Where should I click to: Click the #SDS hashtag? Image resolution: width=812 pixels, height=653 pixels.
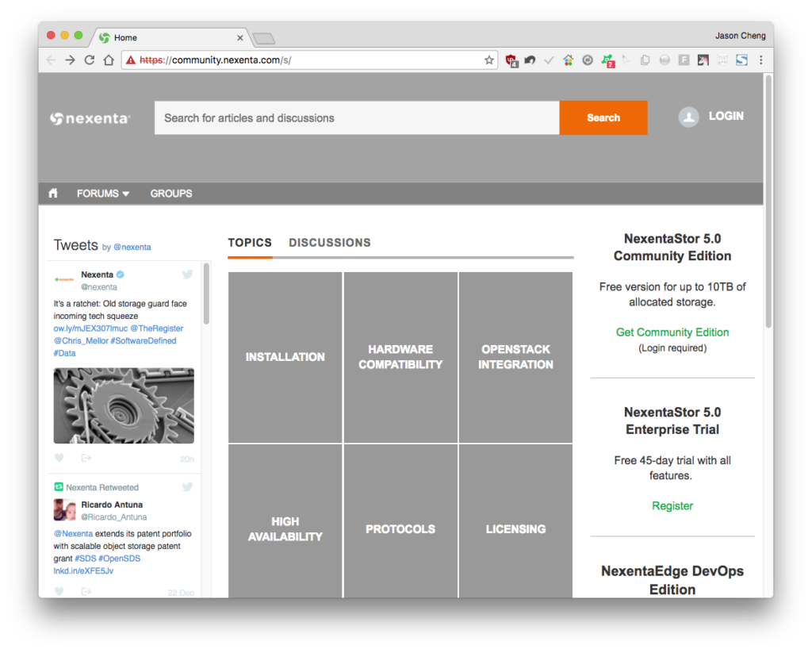[x=85, y=559]
